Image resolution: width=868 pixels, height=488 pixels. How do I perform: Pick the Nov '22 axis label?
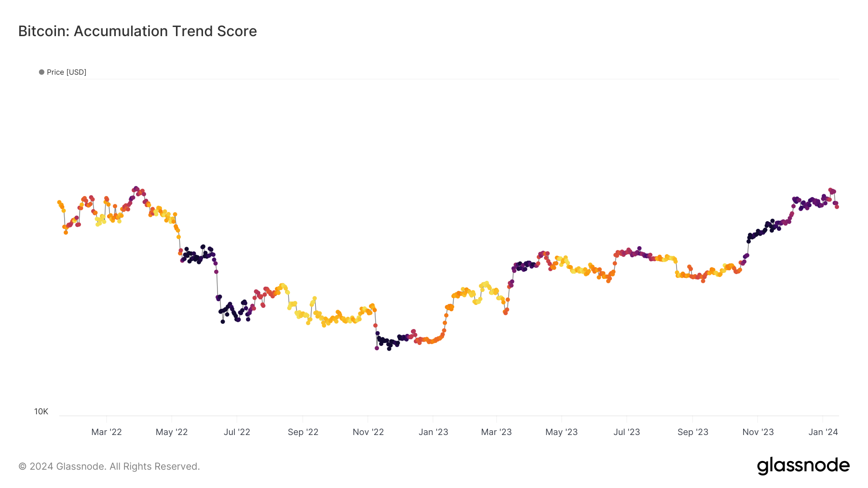368,432
